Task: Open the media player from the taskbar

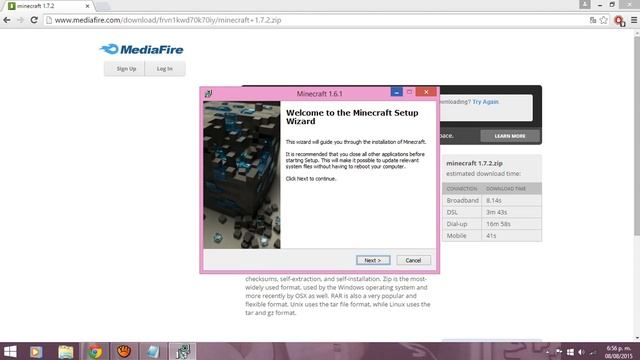Action: pyautogui.click(x=36, y=351)
